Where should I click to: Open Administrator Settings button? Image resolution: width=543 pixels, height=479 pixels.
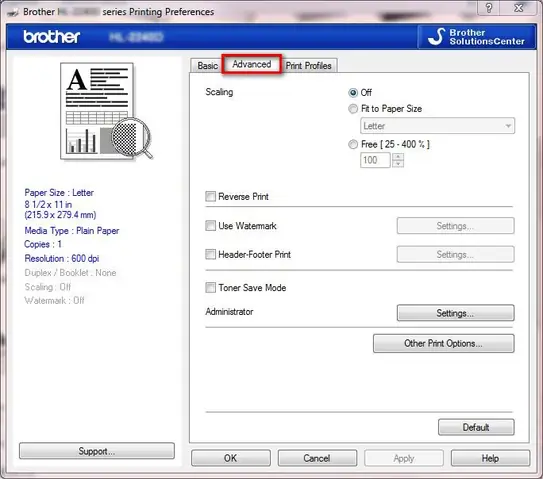[455, 313]
